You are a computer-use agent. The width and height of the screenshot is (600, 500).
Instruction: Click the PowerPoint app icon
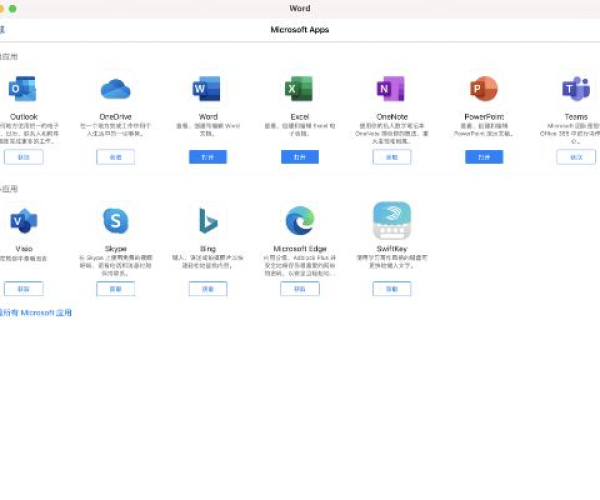484,88
